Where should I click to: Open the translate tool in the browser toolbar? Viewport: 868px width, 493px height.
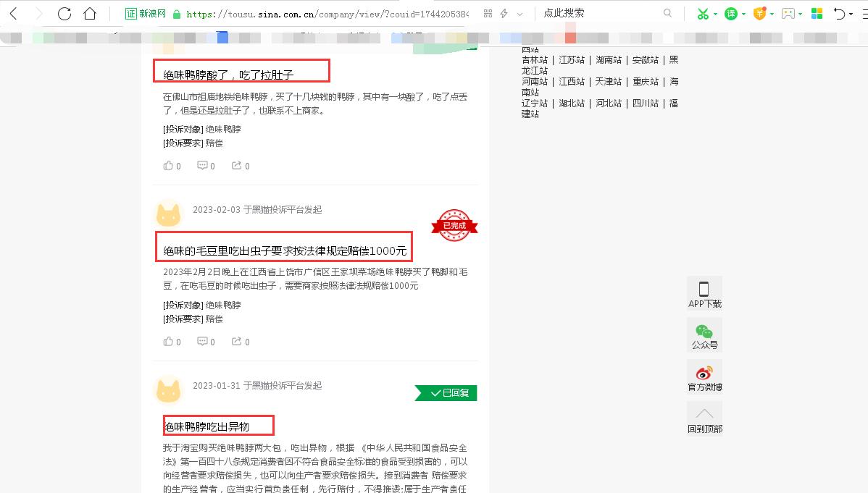pyautogui.click(x=732, y=13)
